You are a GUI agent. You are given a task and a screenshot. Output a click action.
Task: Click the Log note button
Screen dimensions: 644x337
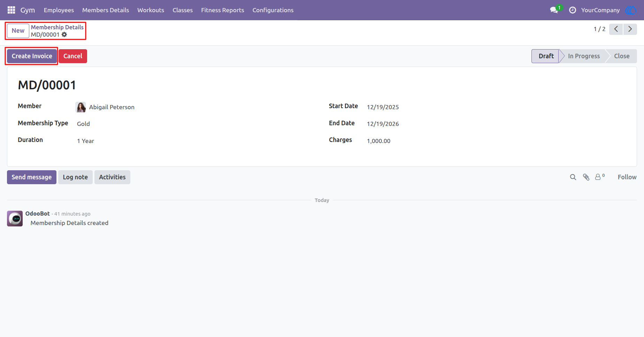pyautogui.click(x=75, y=177)
